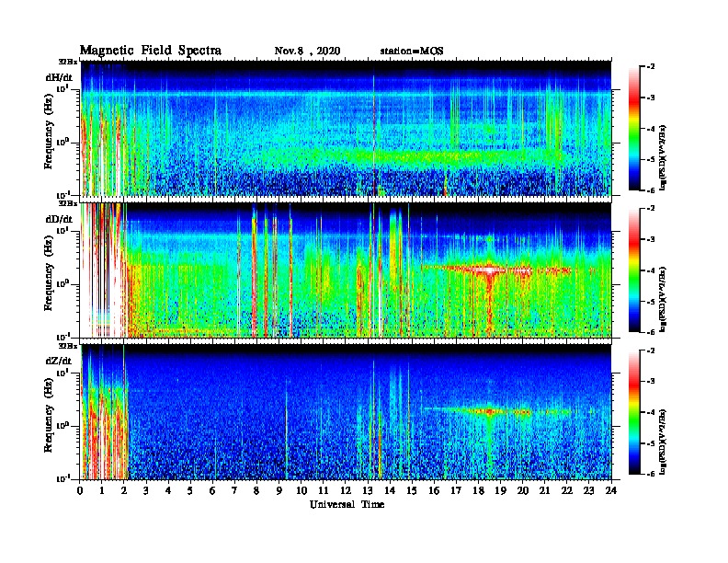Click hour '6' on Universal Time axis
Viewport: 728px width, 563px height.
[212, 490]
